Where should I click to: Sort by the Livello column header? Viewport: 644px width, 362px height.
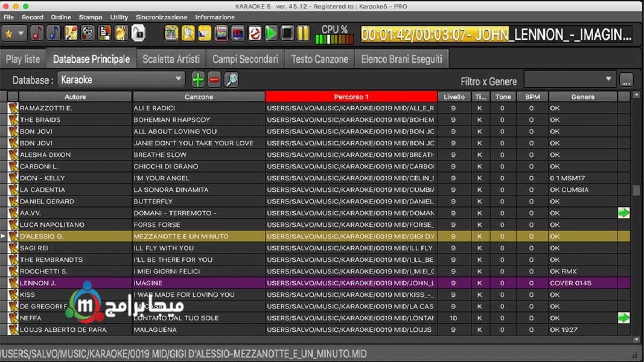[x=454, y=97]
